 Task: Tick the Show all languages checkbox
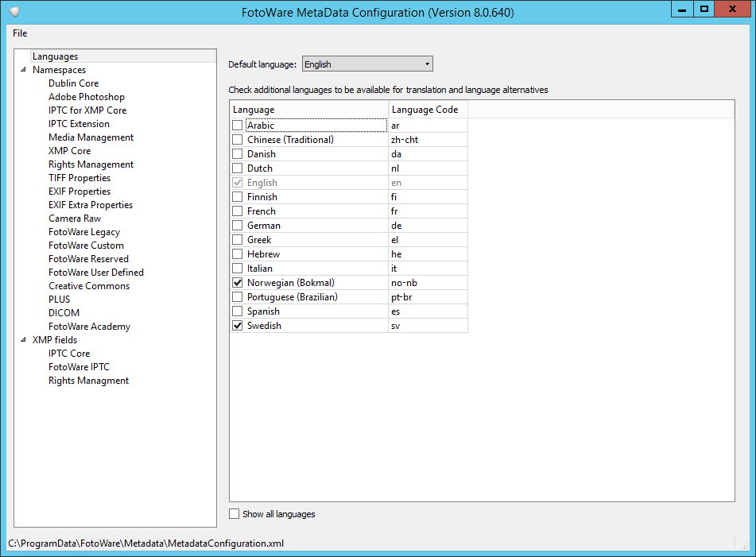(x=235, y=514)
